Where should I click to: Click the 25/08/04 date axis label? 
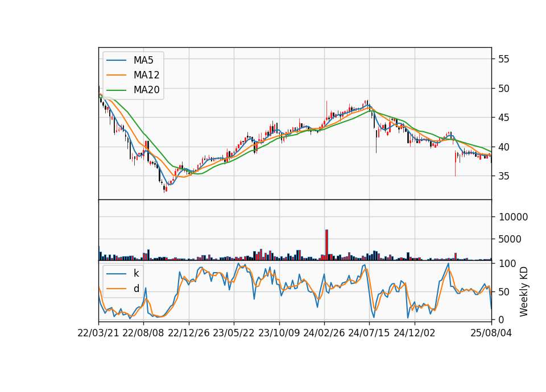[x=491, y=333]
